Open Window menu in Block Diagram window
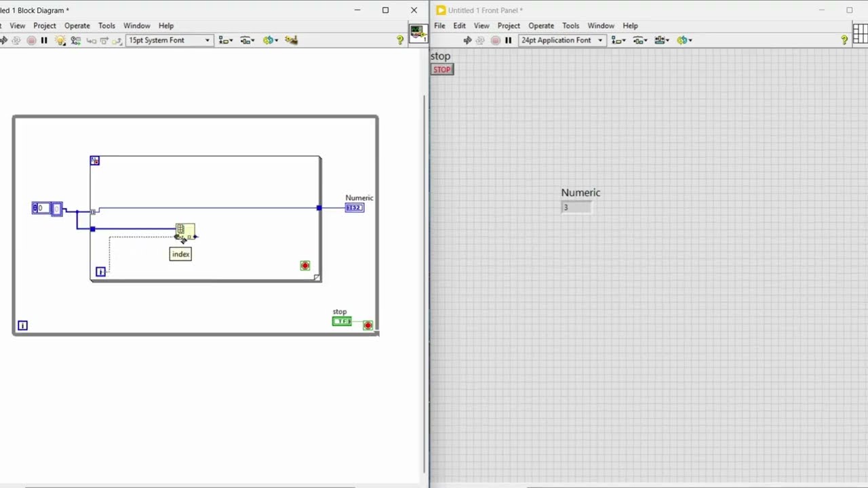 (x=137, y=26)
